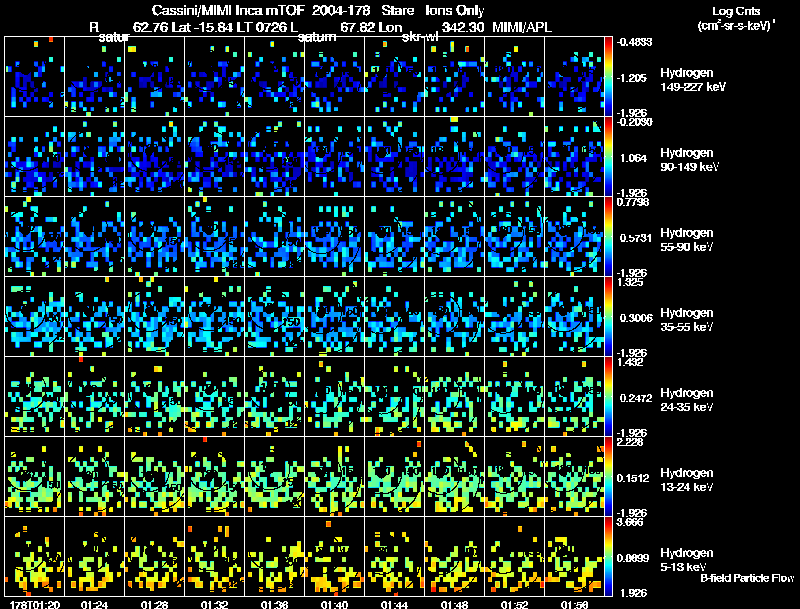Screen dimensions: 800x609
Task: Open the Hydrogen 24-35 keV image at 01:56
Action: 574,396
